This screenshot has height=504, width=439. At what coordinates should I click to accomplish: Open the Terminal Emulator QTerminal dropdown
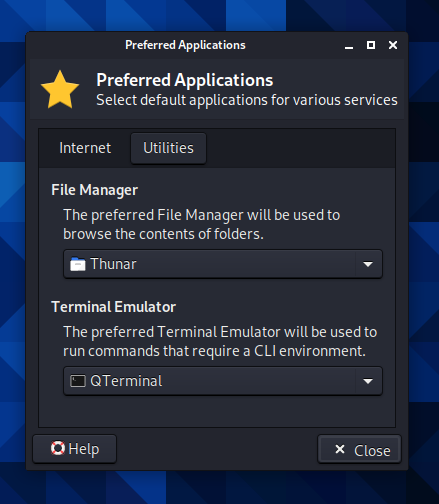[x=223, y=381]
